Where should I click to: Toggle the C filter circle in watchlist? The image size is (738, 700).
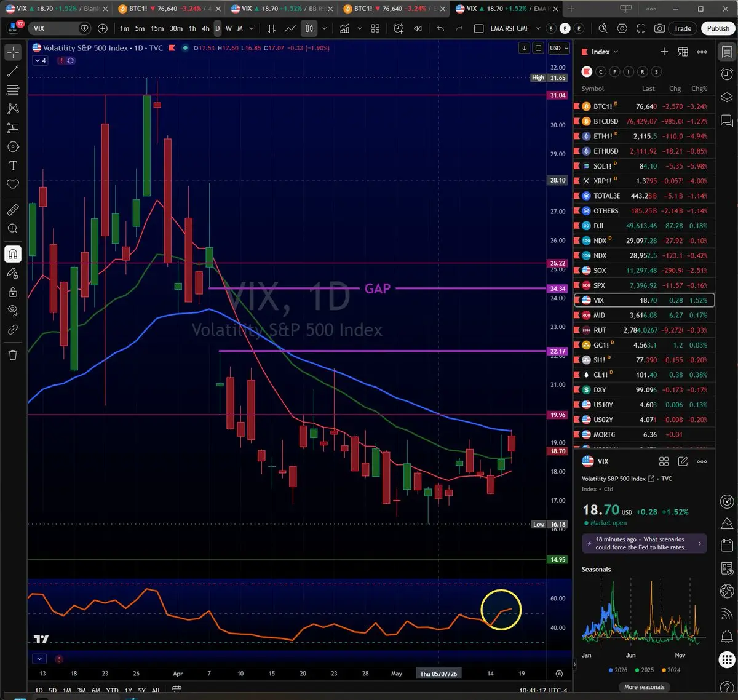pyautogui.click(x=601, y=72)
